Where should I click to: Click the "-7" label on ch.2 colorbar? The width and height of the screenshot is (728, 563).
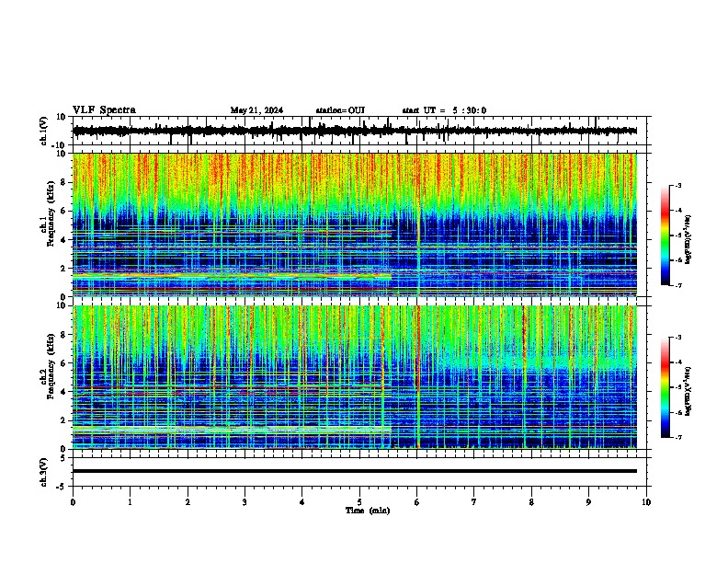677,437
